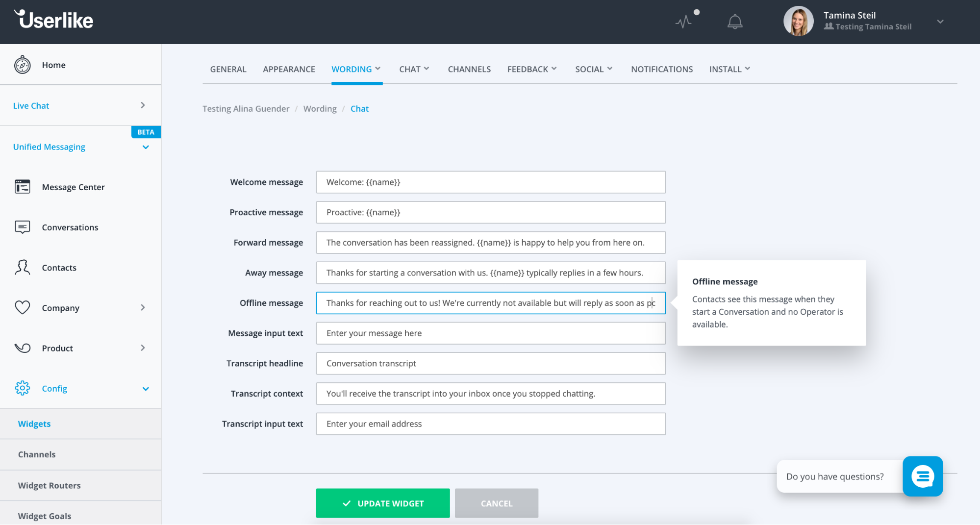Expand the Company submenu arrow
Viewport: 980px width, 525px height.
(x=143, y=307)
